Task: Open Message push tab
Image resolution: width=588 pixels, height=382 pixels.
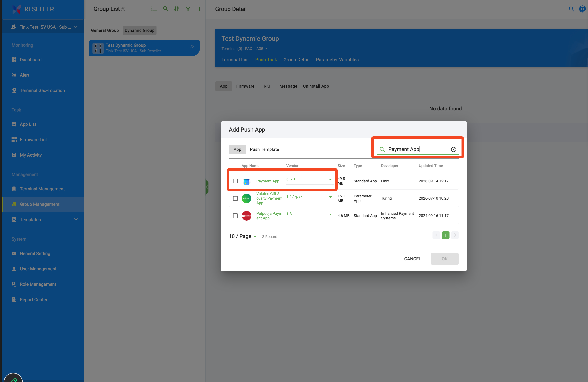Action: pos(288,86)
